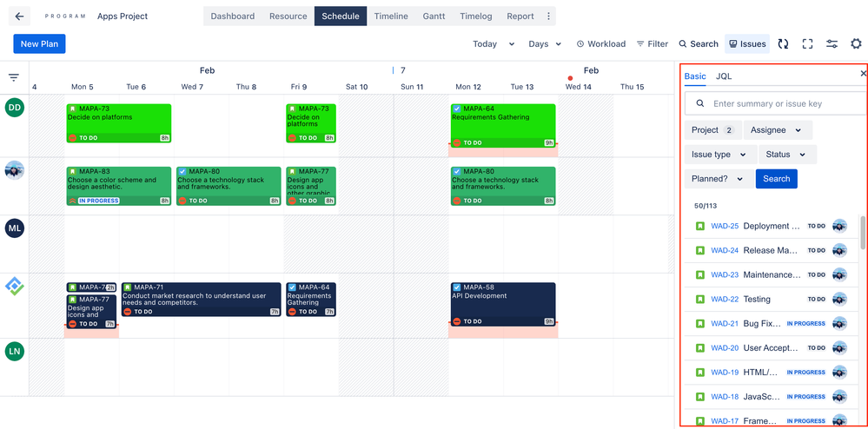Open MAPA-80 card on Wed 7
Image resolution: width=868 pixels, height=429 pixels.
tap(229, 186)
